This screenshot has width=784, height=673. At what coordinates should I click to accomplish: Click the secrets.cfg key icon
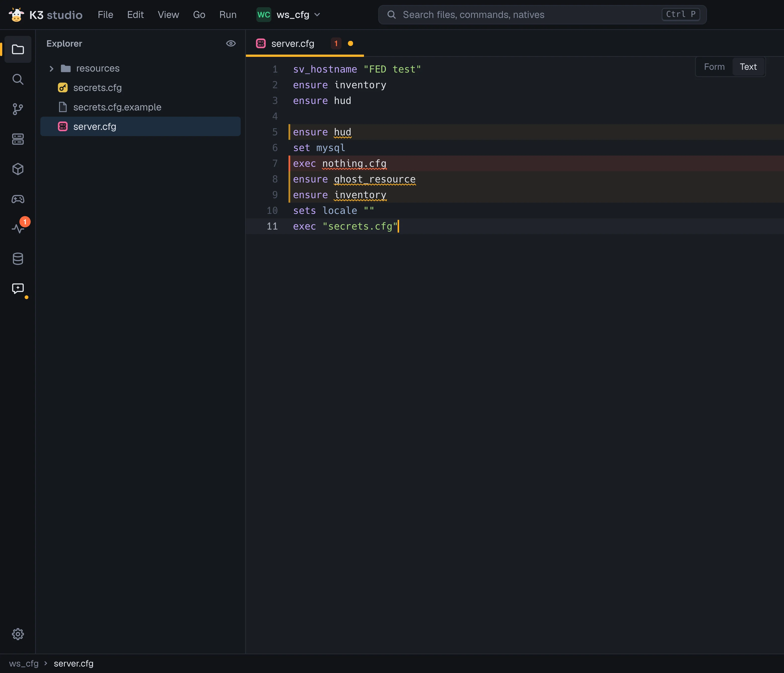(x=63, y=88)
